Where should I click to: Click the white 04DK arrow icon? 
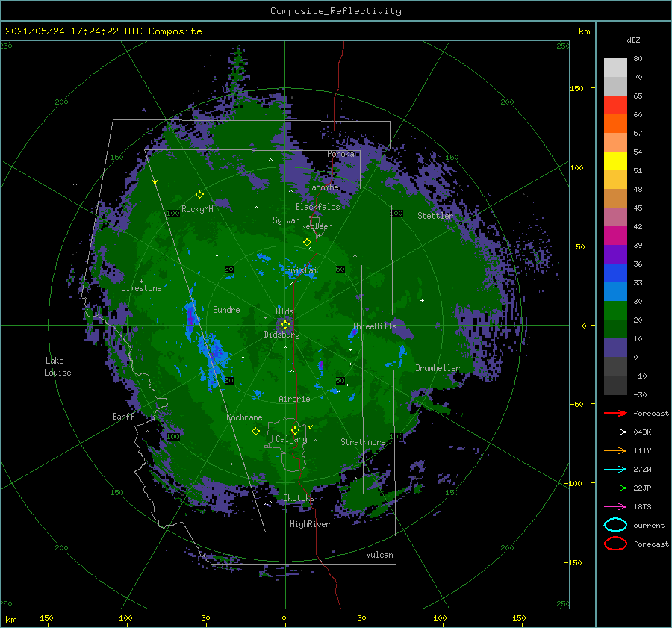[x=615, y=432]
